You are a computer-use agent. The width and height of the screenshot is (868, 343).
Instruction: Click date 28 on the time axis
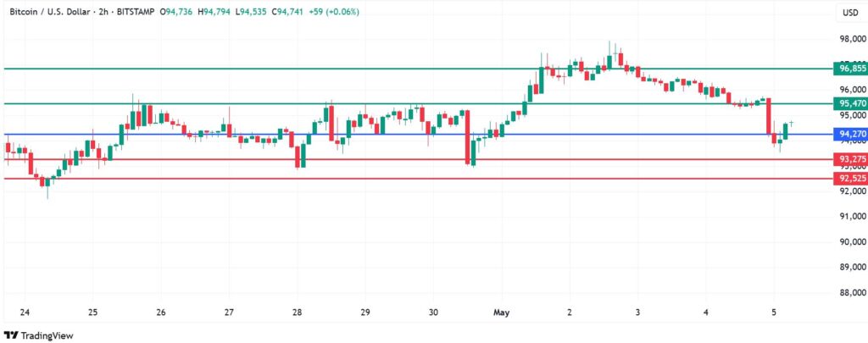pos(298,312)
